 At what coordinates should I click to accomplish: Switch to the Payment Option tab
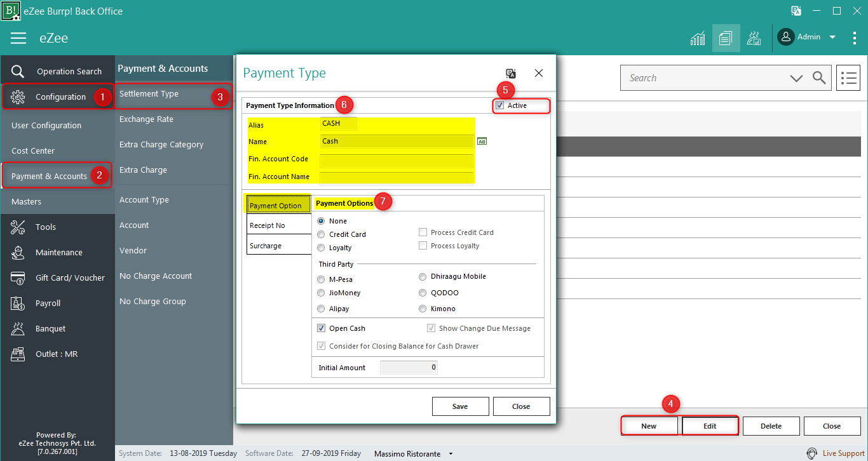click(278, 206)
